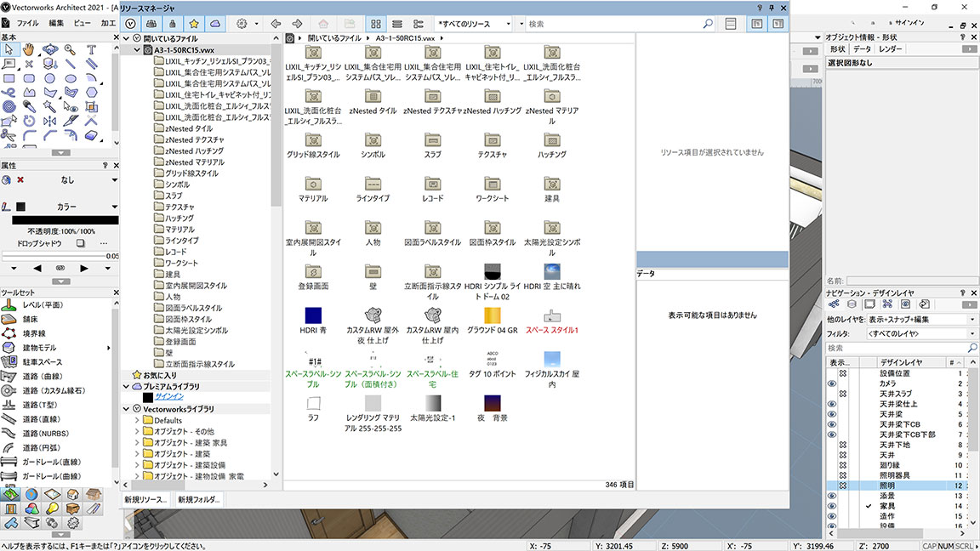980x551 pixels.
Task: Toggle visibility of 天井梁 layer
Action: coord(832,414)
